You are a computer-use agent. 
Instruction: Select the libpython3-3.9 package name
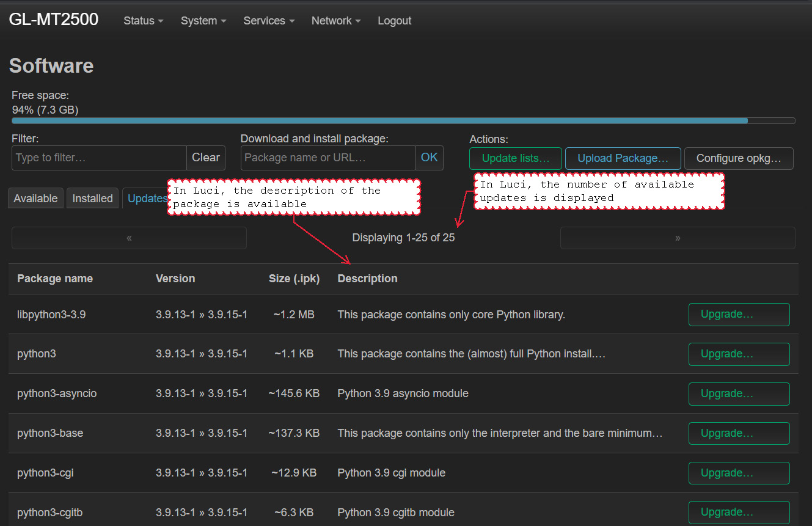(x=51, y=315)
